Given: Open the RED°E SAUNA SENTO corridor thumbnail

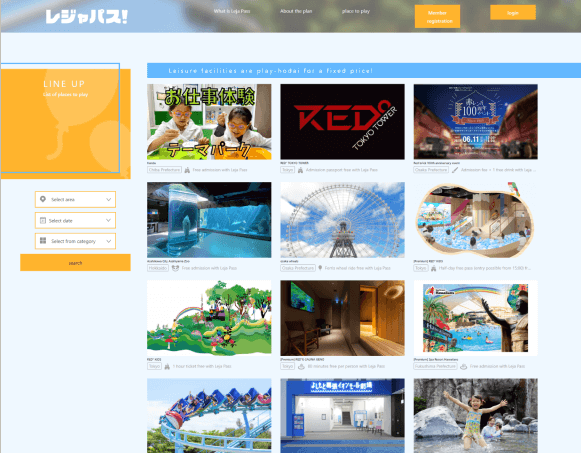Looking at the screenshot, I should (x=342, y=318).
